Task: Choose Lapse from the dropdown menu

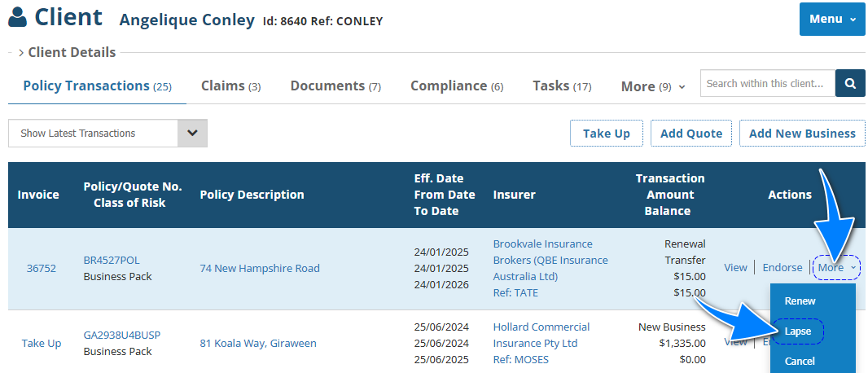Action: coord(798,331)
